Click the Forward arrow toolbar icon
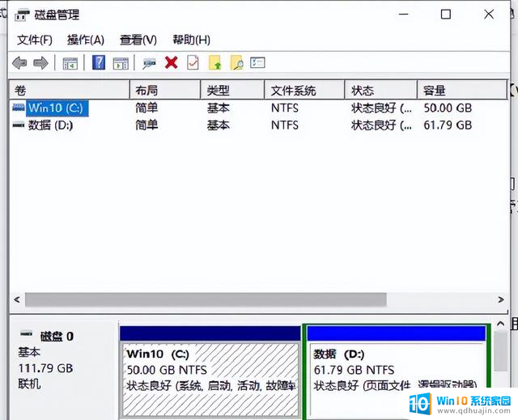The height and width of the screenshot is (420, 518). [x=41, y=63]
